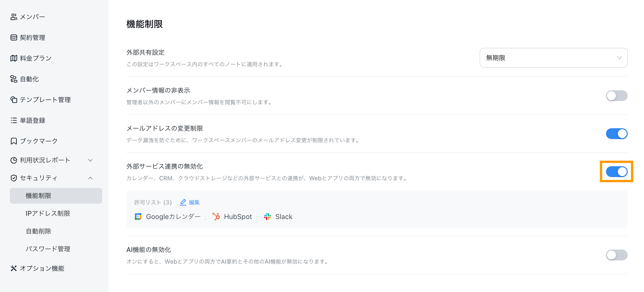
Task: Click the HubSpot logo icon
Action: pyautogui.click(x=216, y=217)
